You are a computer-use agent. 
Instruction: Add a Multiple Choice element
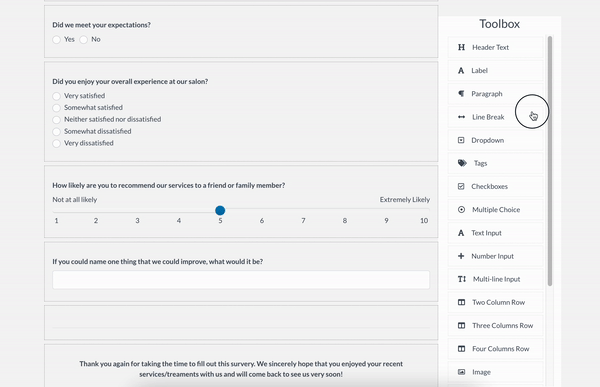(496, 210)
